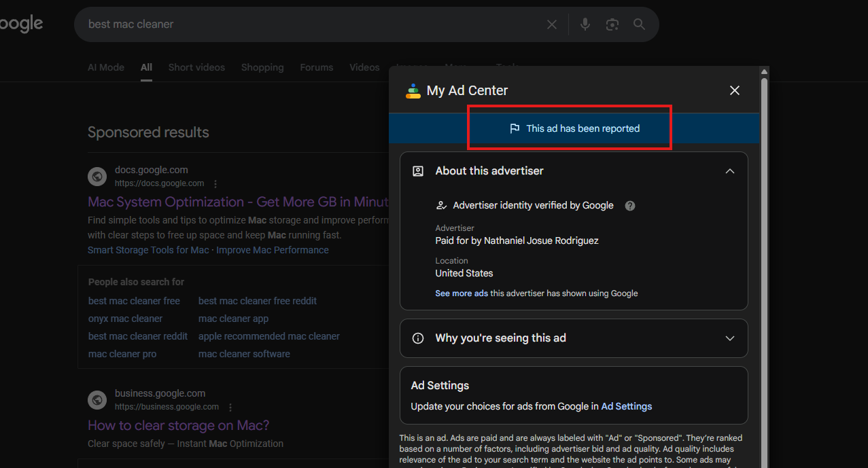The image size is (868, 468).
Task: Click the magnifier search icon
Action: coord(639,24)
